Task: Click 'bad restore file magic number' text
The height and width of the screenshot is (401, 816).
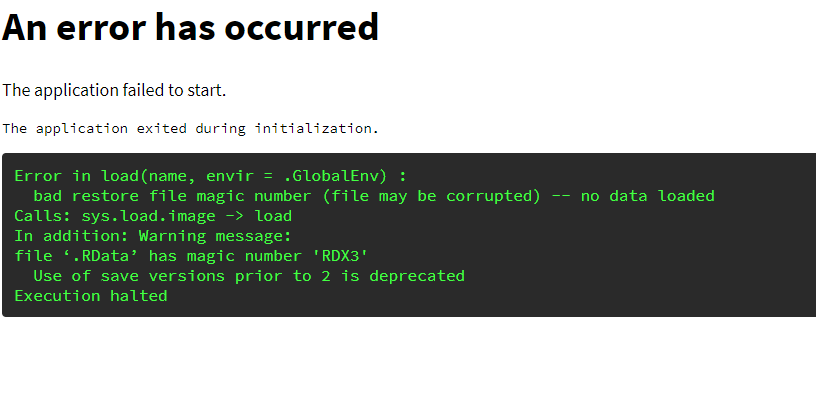Action: point(173,196)
